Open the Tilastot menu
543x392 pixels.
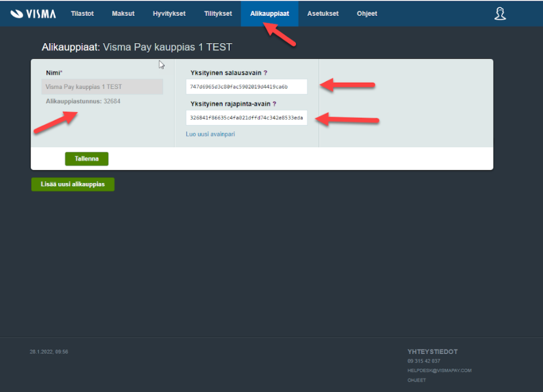coord(83,14)
